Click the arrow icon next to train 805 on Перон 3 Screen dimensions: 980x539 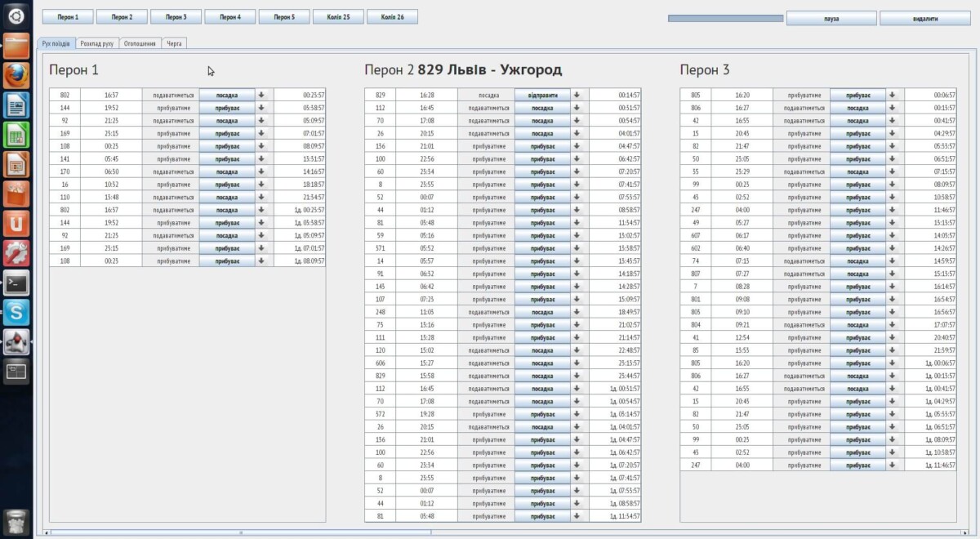(x=890, y=94)
